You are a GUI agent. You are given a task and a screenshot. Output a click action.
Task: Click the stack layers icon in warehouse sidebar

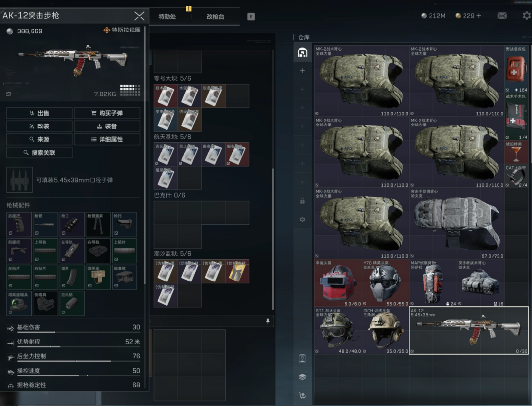click(x=302, y=377)
